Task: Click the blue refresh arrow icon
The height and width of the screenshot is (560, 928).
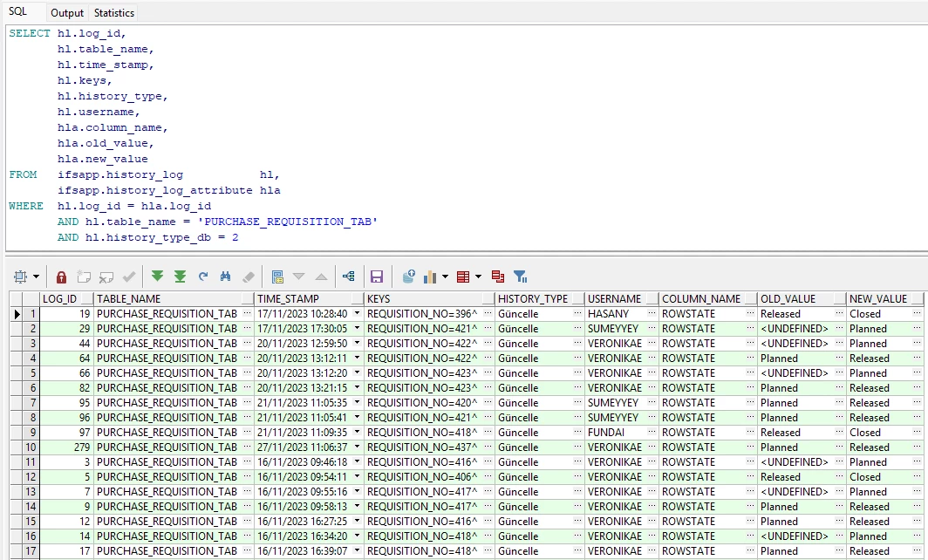Action: (203, 277)
